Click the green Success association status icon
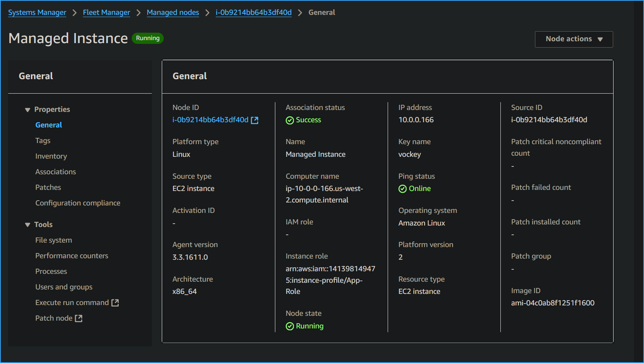Screen dimensions: 644x363 click(290, 120)
